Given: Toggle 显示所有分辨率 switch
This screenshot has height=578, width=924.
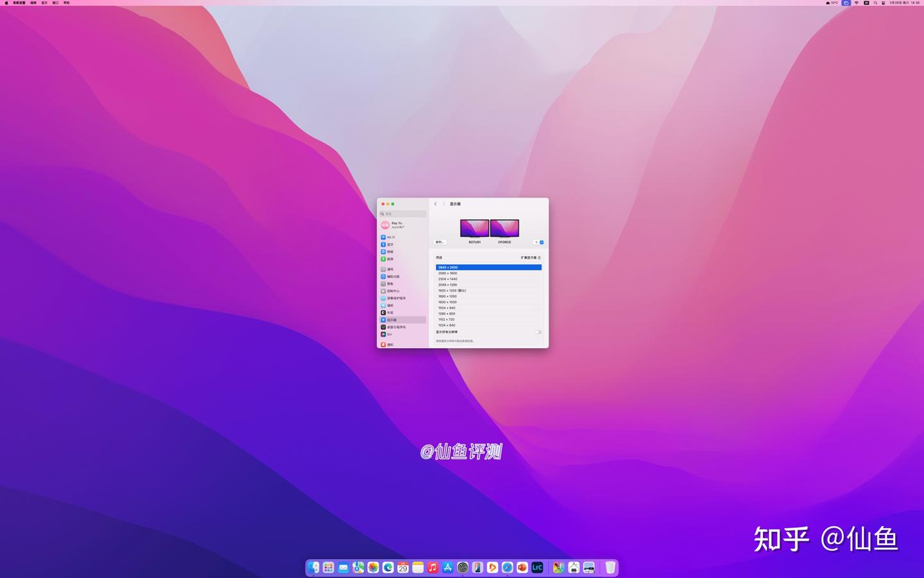Looking at the screenshot, I should [538, 332].
